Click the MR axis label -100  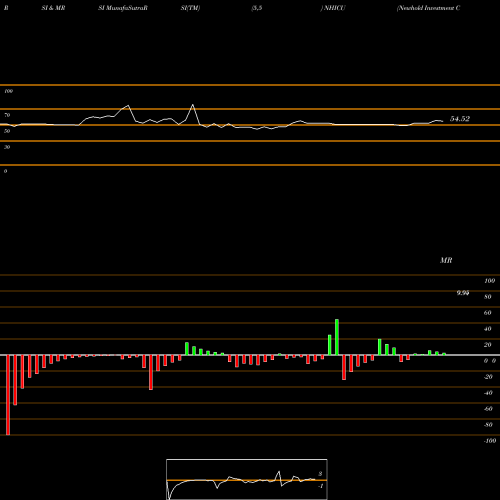tap(490, 441)
